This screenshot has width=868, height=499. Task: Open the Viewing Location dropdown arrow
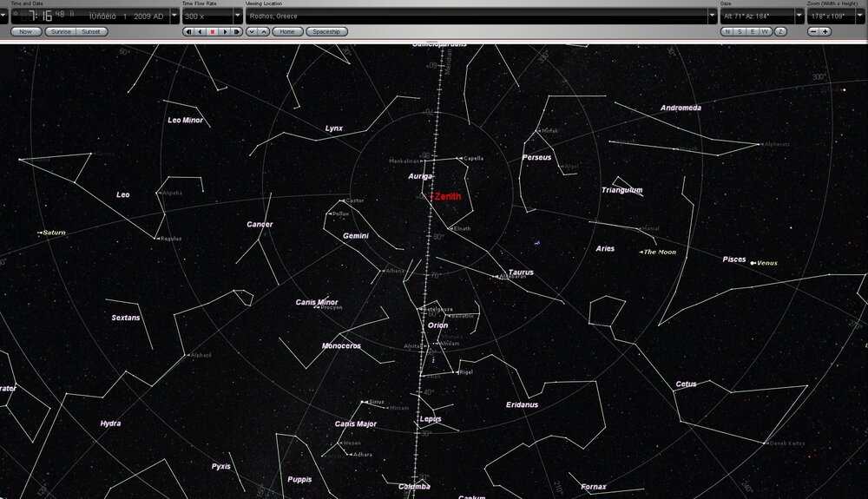713,16
